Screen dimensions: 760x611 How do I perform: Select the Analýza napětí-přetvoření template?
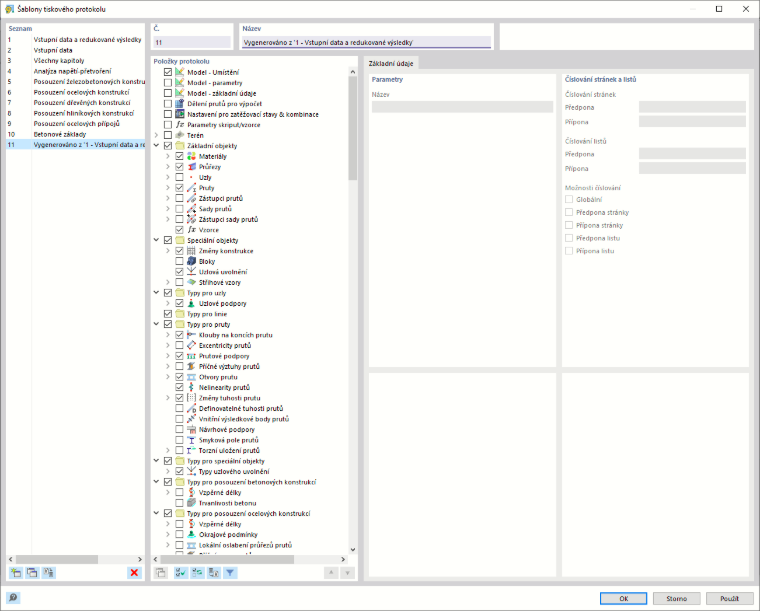(75, 71)
